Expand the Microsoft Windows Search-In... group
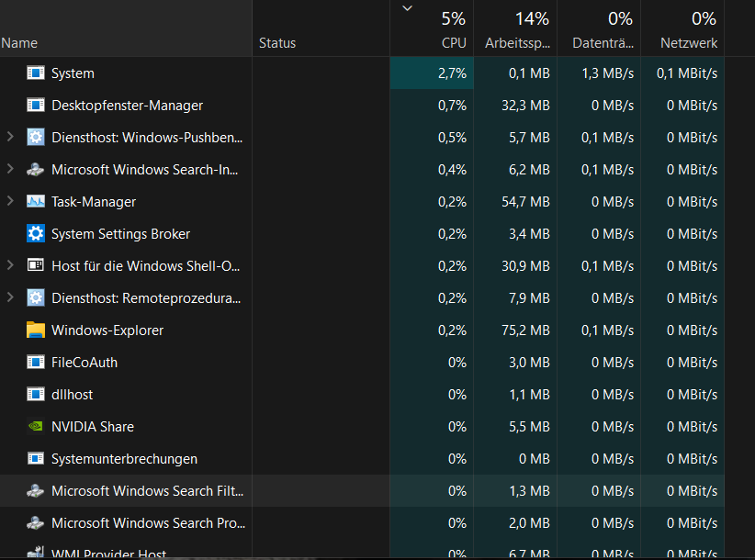 pyautogui.click(x=10, y=169)
